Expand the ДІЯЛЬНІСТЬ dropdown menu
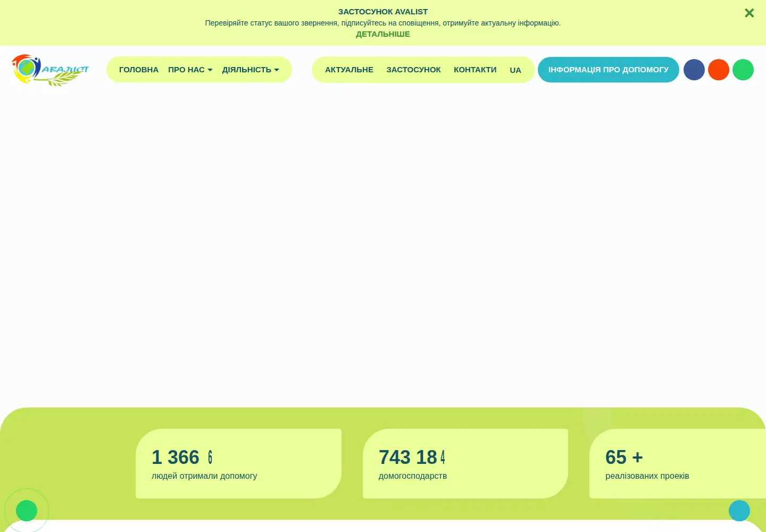The width and height of the screenshot is (766, 532). (x=251, y=70)
